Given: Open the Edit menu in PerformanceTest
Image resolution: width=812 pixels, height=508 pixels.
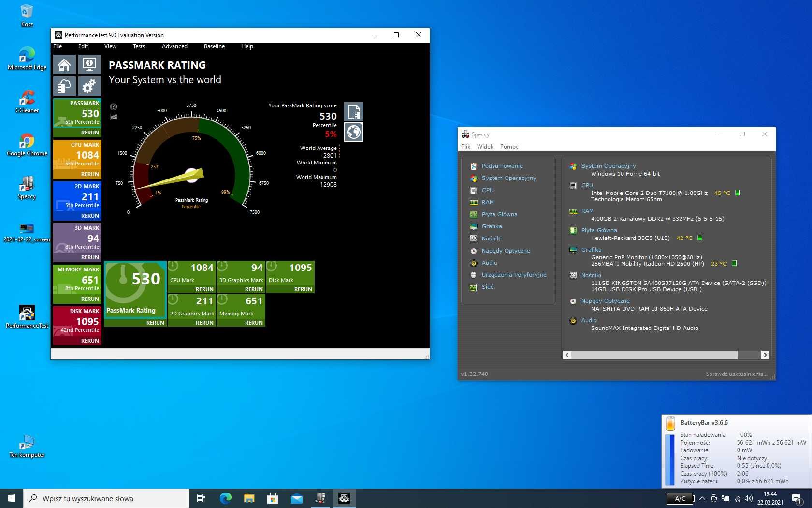Looking at the screenshot, I should 83,46.
